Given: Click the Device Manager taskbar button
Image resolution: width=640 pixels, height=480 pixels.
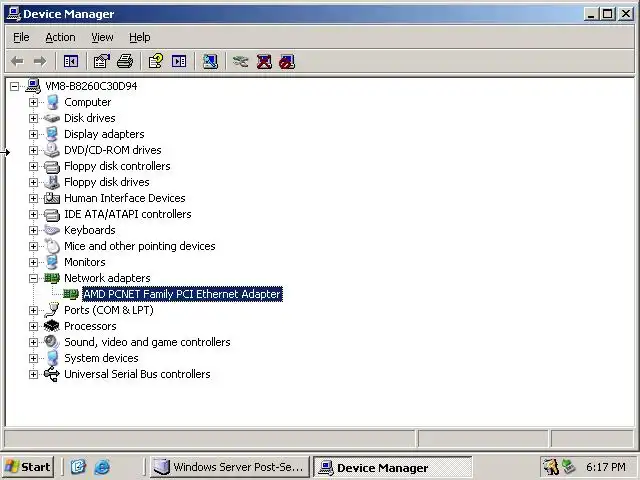Looking at the screenshot, I should point(392,467).
